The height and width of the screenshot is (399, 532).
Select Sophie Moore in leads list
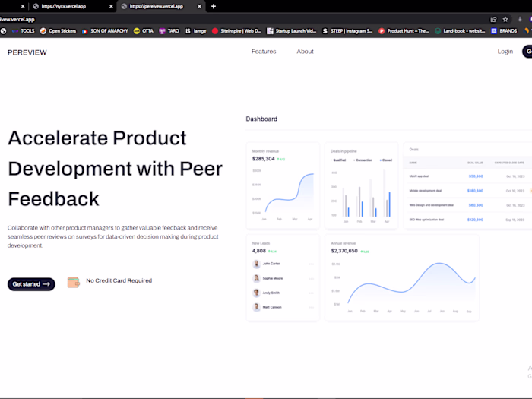[x=283, y=278]
